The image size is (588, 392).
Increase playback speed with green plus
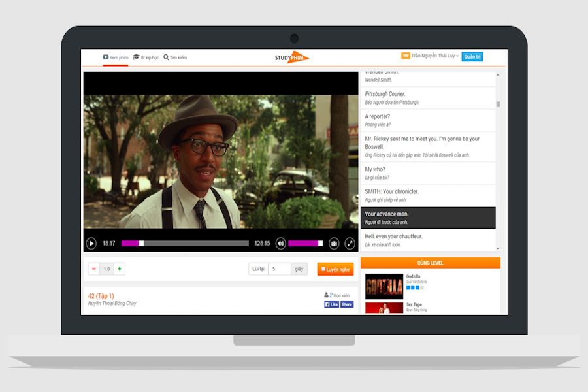pos(120,269)
